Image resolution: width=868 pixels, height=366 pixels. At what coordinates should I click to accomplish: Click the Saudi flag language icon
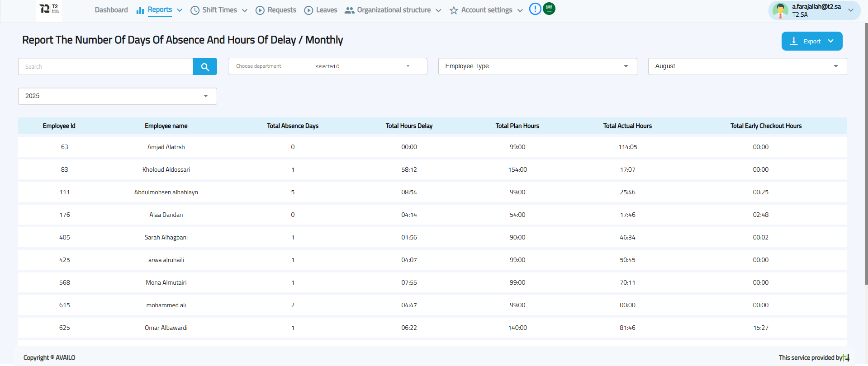[x=549, y=9]
